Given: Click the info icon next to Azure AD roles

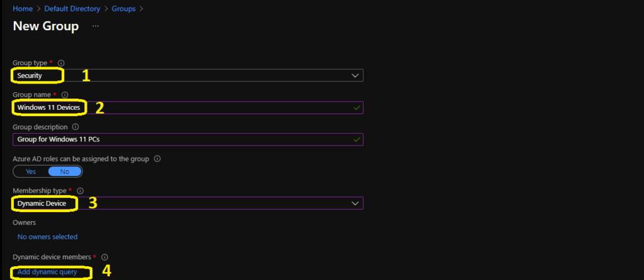Looking at the screenshot, I should 157,159.
